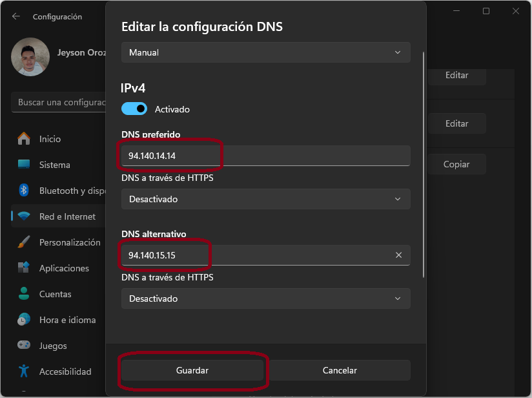Click the Cuentas person icon
Viewport: 532px width, 398px height.
tap(24, 294)
